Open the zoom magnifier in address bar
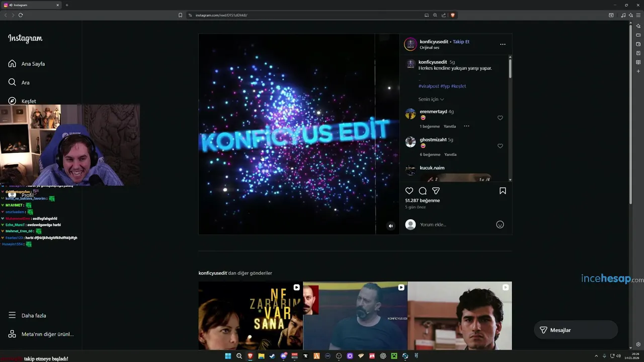Screen dimensions: 644x362 pyautogui.click(x=435, y=15)
